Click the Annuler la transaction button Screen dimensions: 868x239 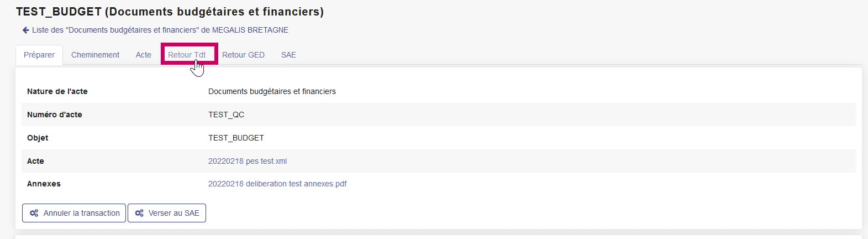[x=74, y=213]
